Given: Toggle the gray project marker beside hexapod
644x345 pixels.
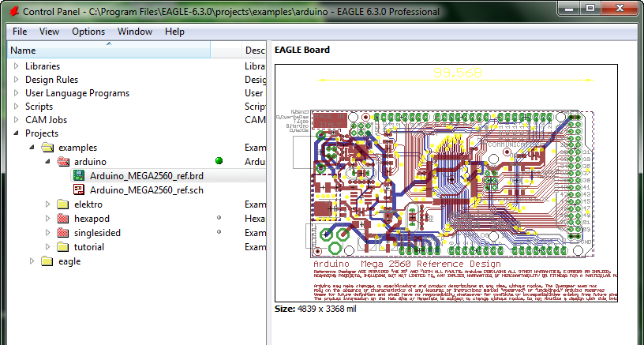Looking at the screenshot, I should (x=219, y=218).
